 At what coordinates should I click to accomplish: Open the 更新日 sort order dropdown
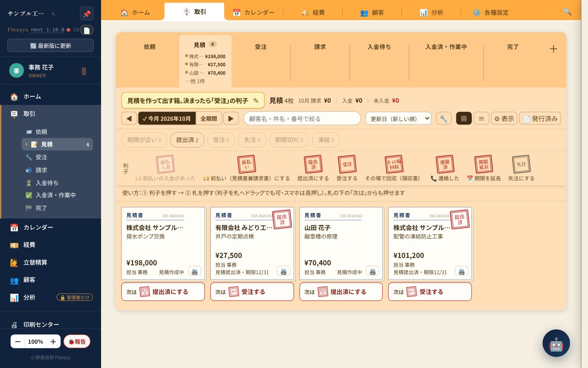click(x=398, y=118)
